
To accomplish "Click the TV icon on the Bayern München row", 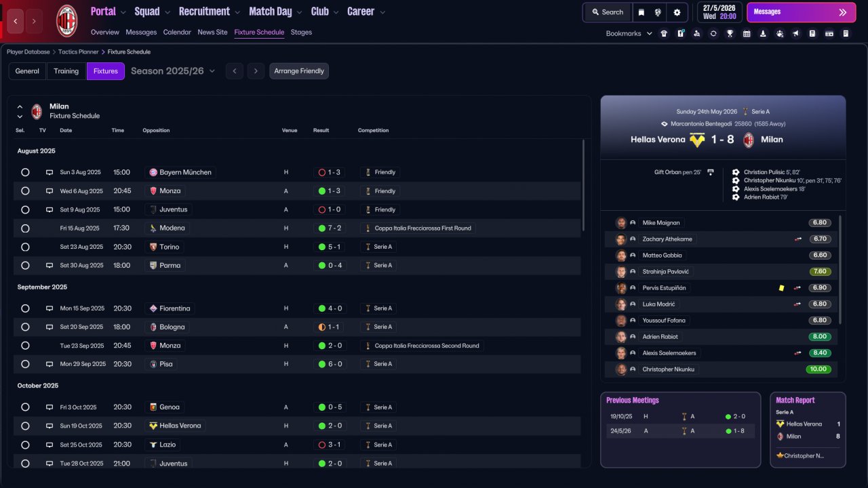I will tap(50, 172).
